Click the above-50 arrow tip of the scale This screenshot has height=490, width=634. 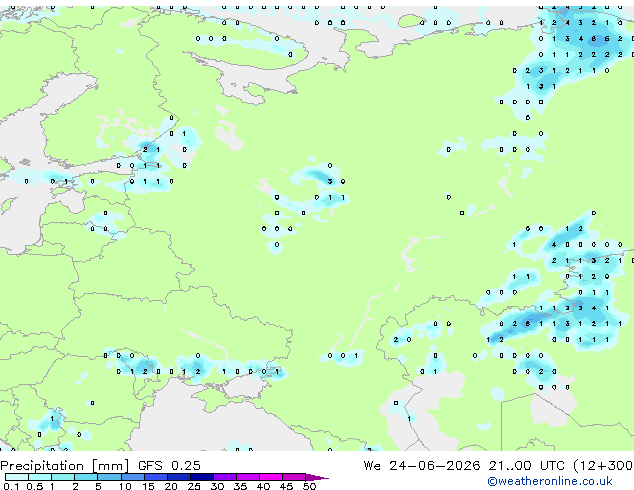click(317, 477)
